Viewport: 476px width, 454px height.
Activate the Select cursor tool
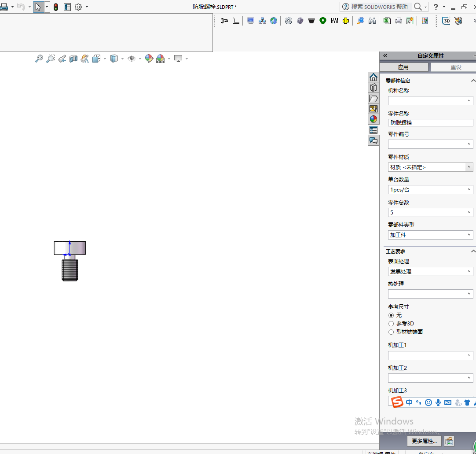click(38, 7)
